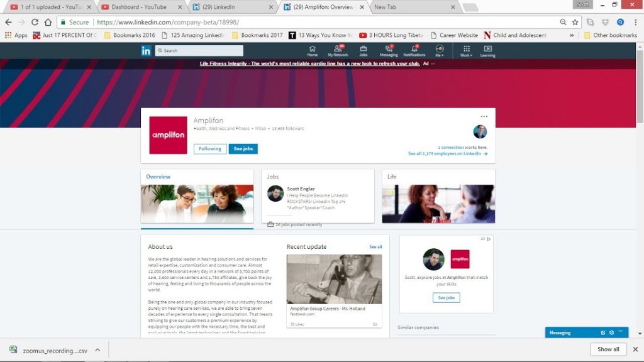Viewport: 644px width, 362px height.
Task: Open ad options three-dot menu
Action: (x=433, y=63)
